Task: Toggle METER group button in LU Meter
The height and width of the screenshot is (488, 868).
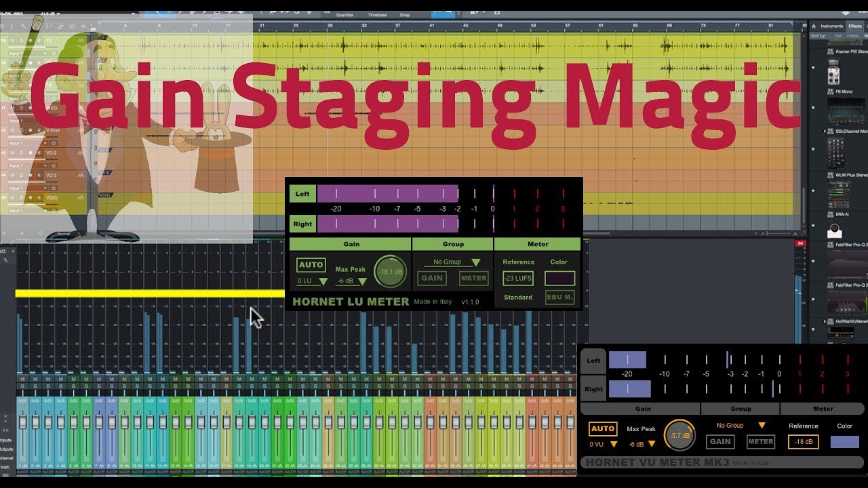Action: (x=473, y=278)
